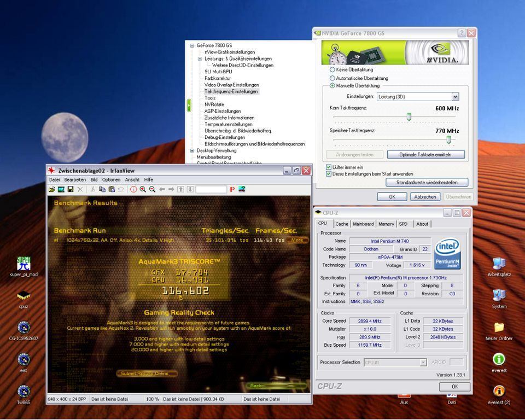Switch to the SPD tab in CPU-Z
The width and height of the screenshot is (525, 420).
tap(404, 224)
